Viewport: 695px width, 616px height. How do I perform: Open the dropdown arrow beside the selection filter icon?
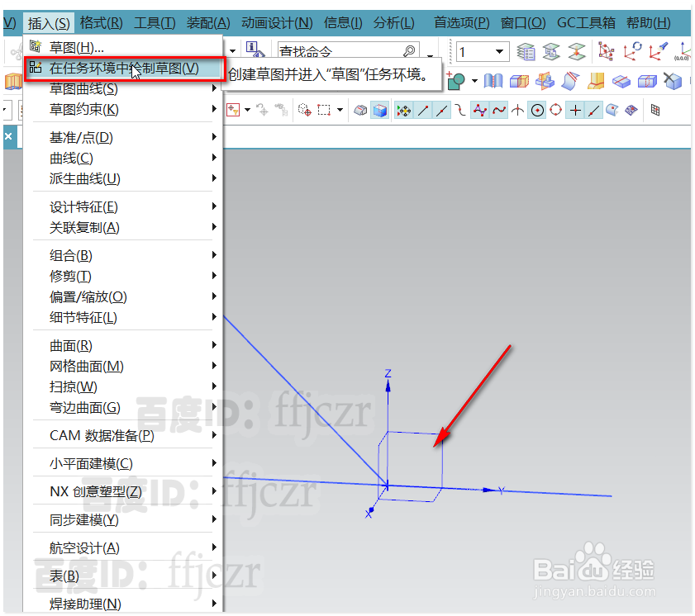(247, 110)
